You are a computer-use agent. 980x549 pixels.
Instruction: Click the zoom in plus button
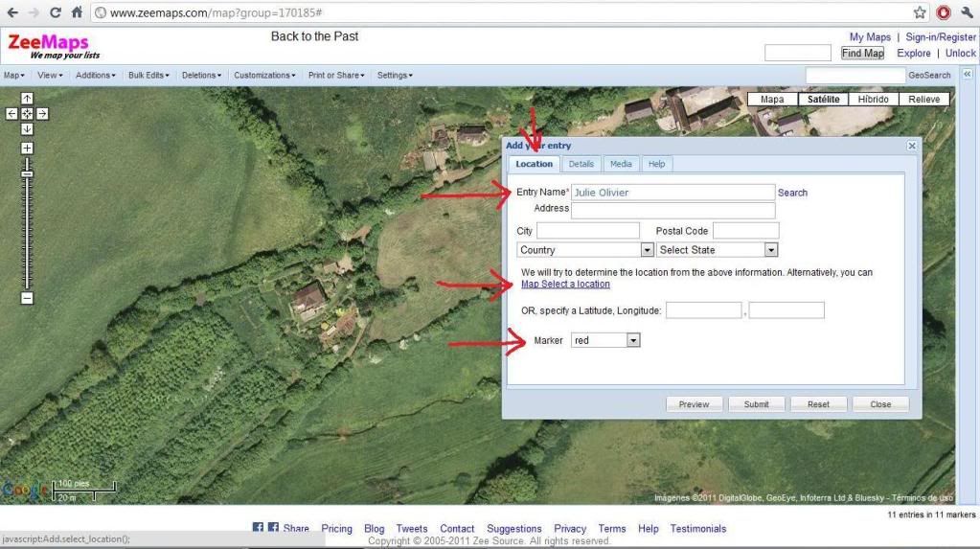[27, 149]
